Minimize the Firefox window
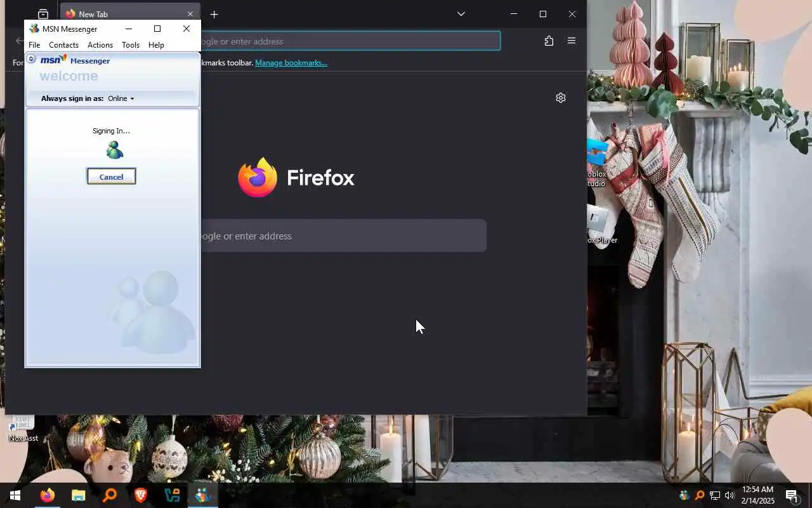 point(514,14)
